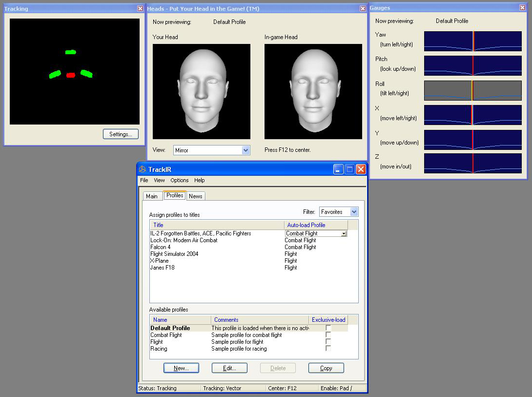
Task: Close the Gauges window
Action: click(523, 7)
